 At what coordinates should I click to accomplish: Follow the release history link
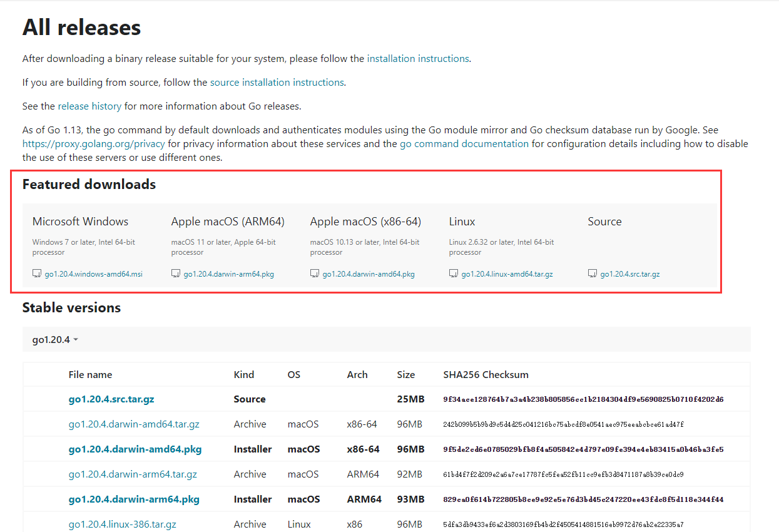pos(89,106)
